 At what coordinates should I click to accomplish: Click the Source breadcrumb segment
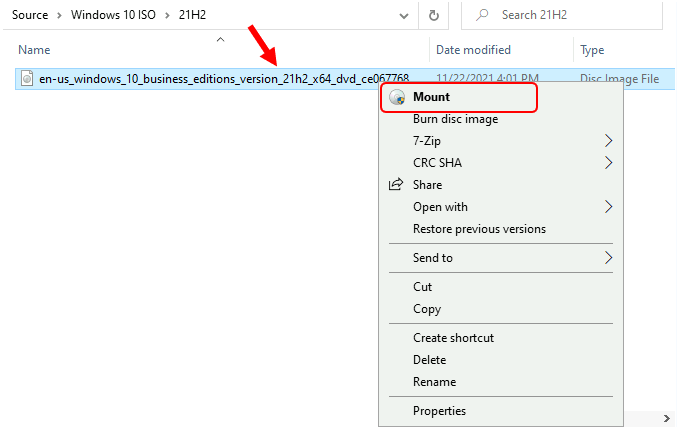click(30, 15)
